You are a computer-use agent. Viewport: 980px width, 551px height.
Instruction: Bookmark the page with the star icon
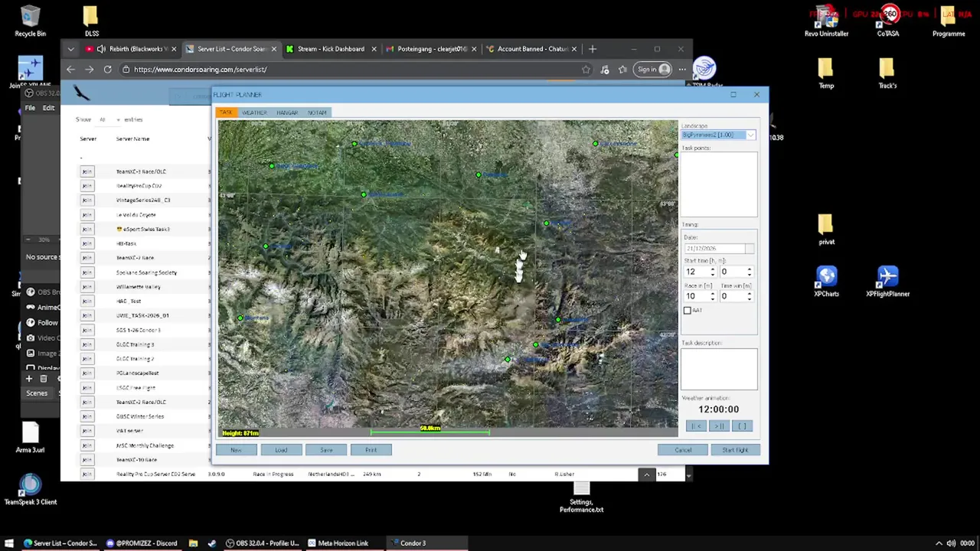(586, 70)
